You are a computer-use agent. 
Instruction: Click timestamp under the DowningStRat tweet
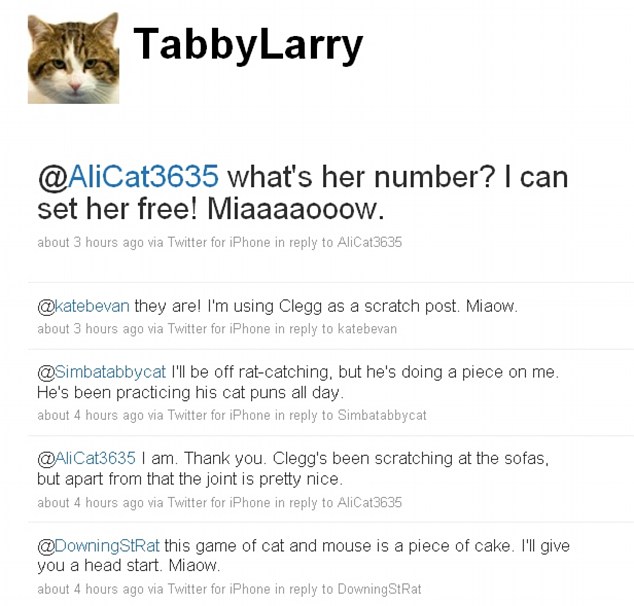pyautogui.click(x=90, y=589)
